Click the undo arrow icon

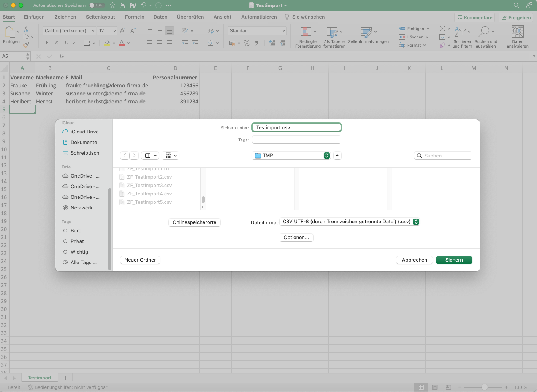pyautogui.click(x=143, y=5)
